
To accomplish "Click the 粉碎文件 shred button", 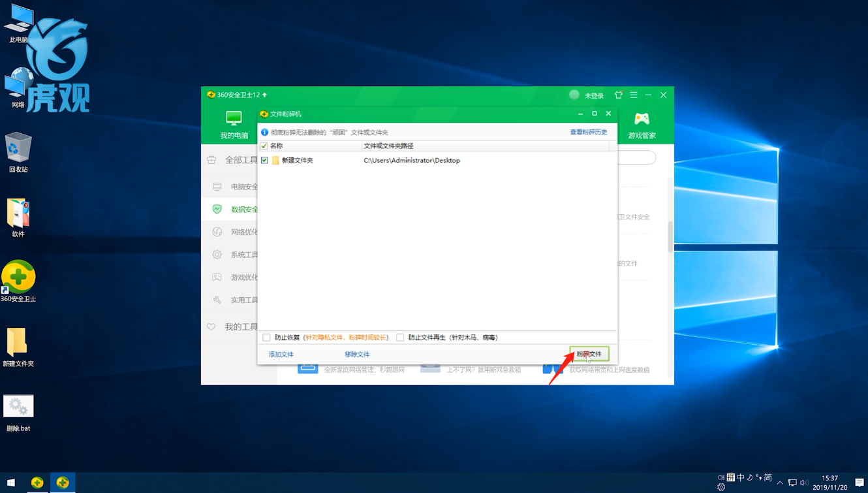I will [x=589, y=354].
